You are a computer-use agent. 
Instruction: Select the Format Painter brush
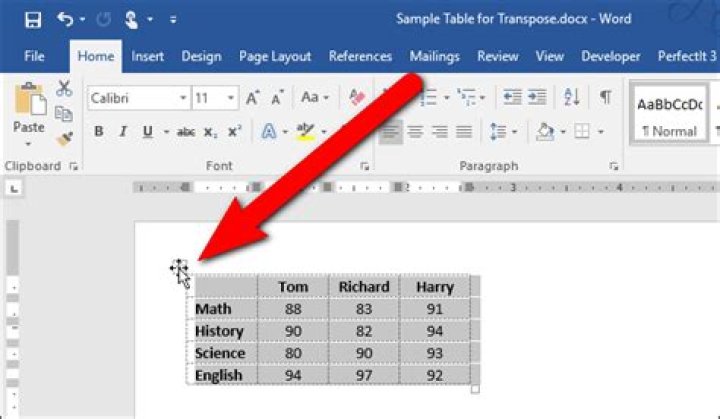[64, 138]
